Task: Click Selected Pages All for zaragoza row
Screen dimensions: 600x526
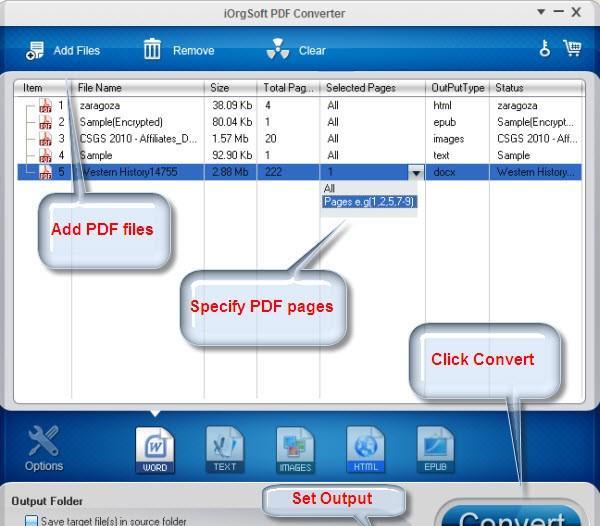Action: click(x=333, y=105)
